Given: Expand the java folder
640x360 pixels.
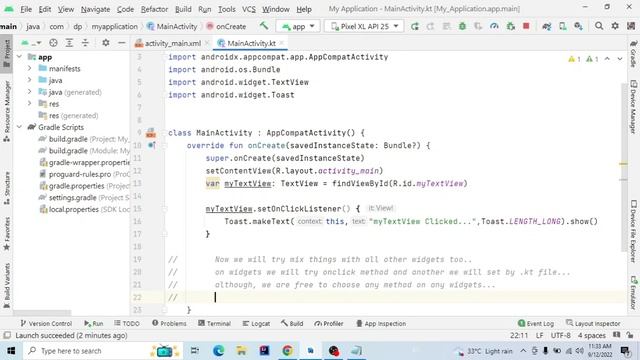Looking at the screenshot, I should click(30, 80).
